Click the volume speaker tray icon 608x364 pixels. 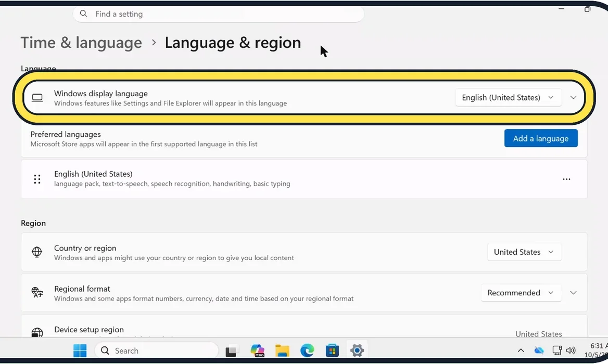tap(571, 350)
